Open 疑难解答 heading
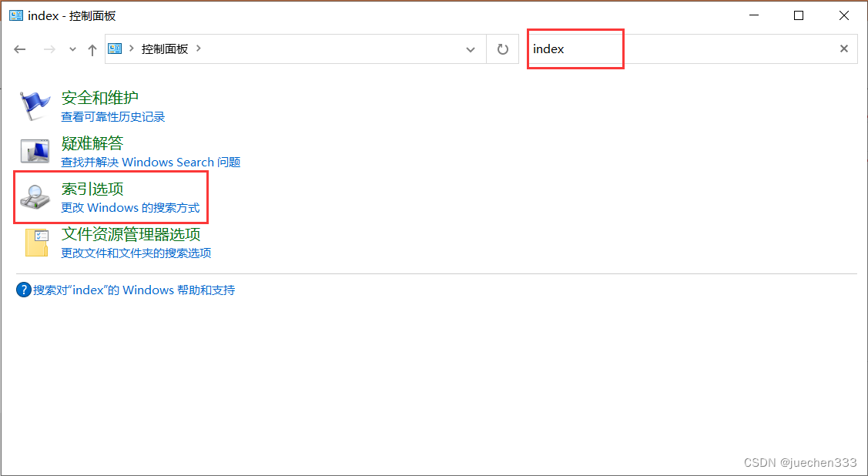 coord(92,143)
